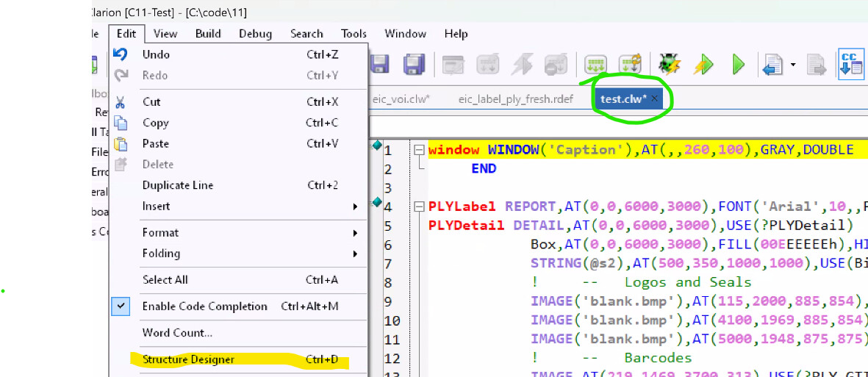This screenshot has width=868, height=377.
Task: Click the Save All double-floppy icon
Action: [415, 65]
